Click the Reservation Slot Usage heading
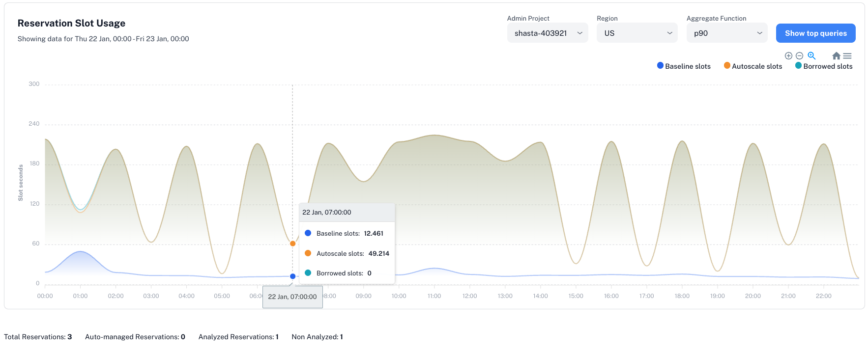Image resolution: width=868 pixels, height=353 pixels. pos(71,23)
